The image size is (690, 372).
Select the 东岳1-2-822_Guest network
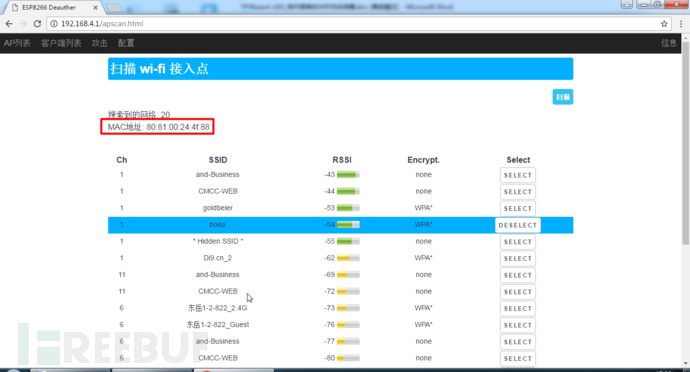tap(518, 326)
